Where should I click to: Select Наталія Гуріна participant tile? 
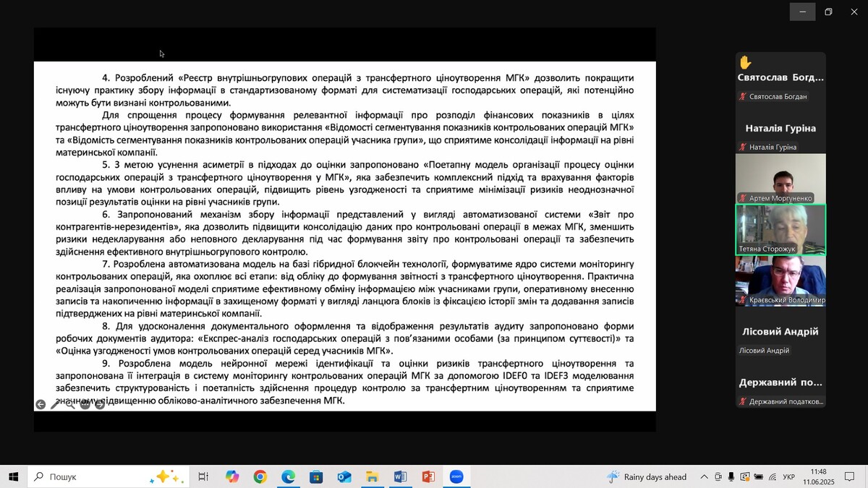click(x=780, y=128)
